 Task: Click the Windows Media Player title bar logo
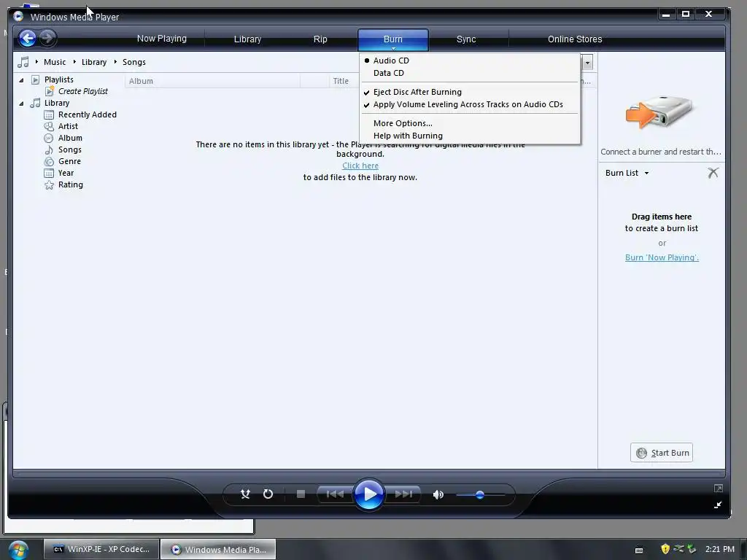pyautogui.click(x=18, y=16)
